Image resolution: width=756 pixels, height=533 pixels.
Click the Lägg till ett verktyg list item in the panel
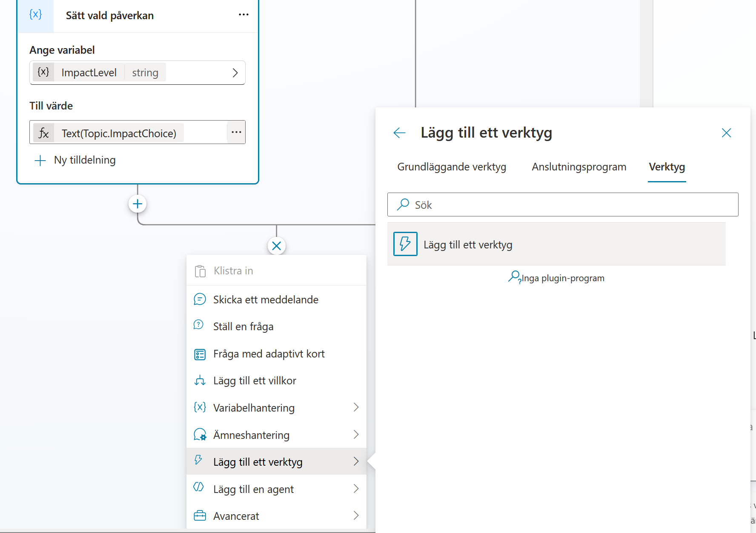pos(556,244)
